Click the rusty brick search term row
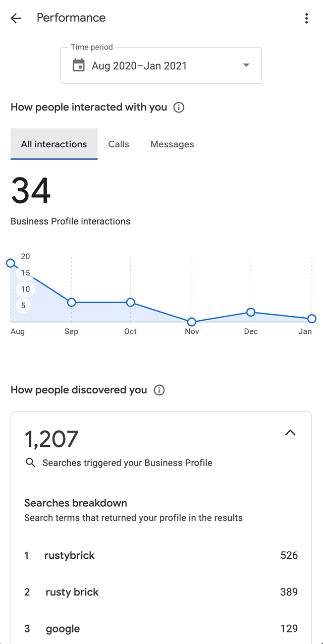 click(161, 592)
